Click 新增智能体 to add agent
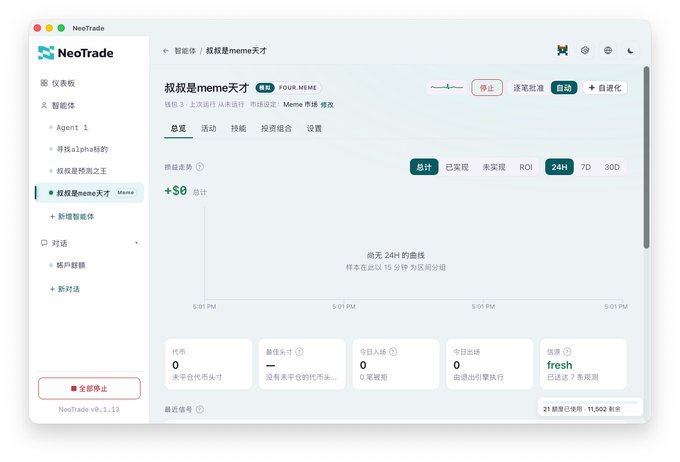The width and height of the screenshot is (680, 462). [x=72, y=216]
